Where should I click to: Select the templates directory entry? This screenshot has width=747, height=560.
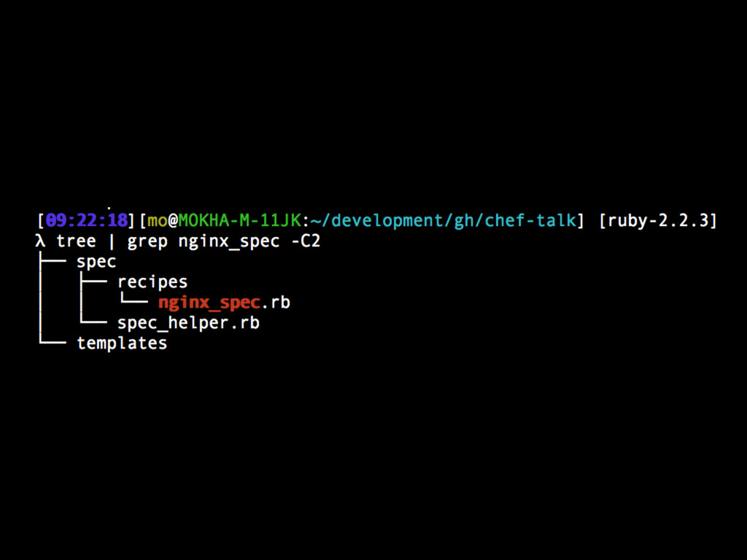[x=122, y=343]
